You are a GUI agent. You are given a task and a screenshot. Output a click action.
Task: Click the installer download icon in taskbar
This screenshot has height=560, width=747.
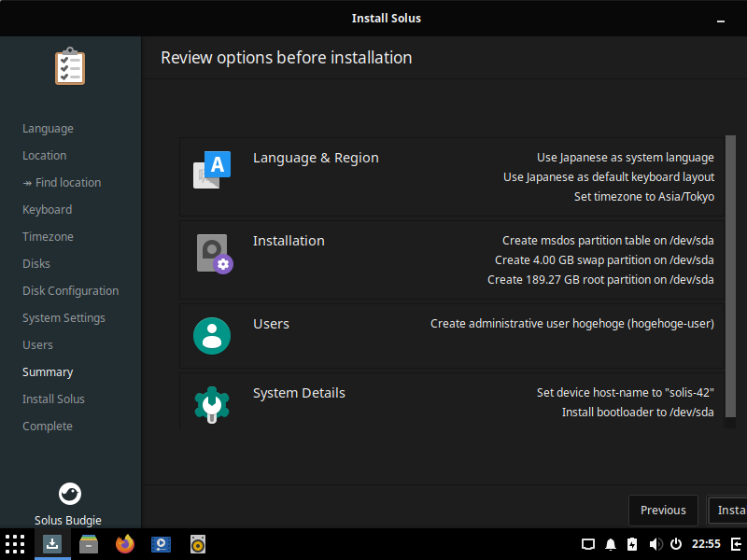(52, 544)
